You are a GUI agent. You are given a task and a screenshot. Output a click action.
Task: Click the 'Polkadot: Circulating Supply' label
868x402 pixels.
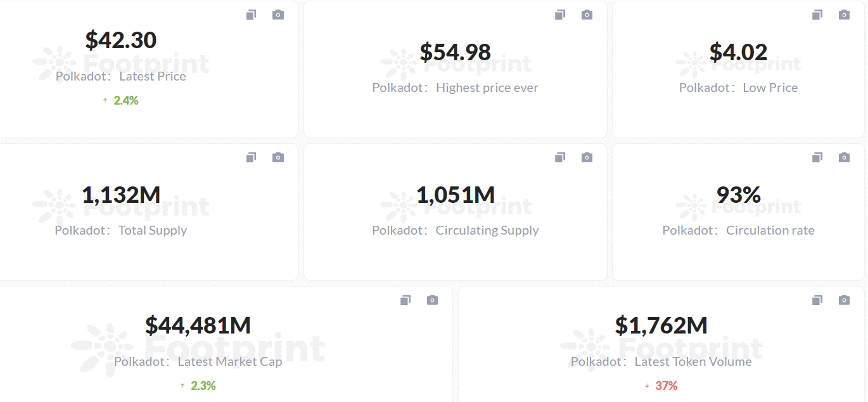click(x=455, y=231)
